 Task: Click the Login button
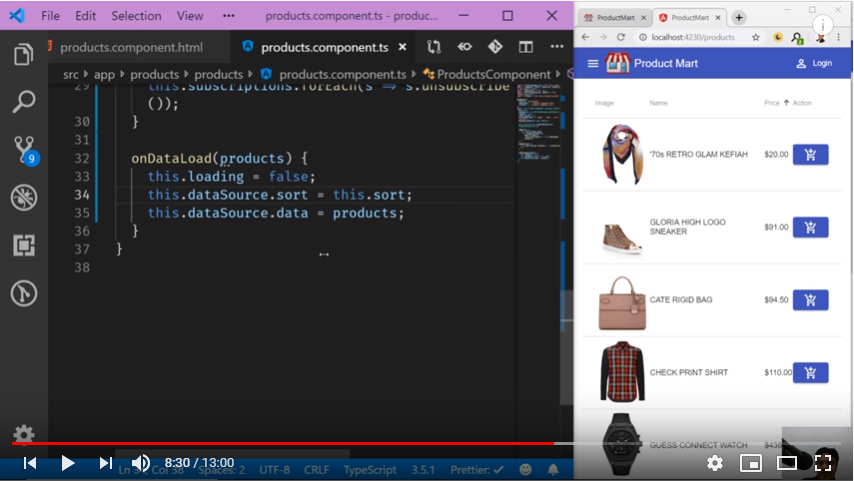[814, 64]
